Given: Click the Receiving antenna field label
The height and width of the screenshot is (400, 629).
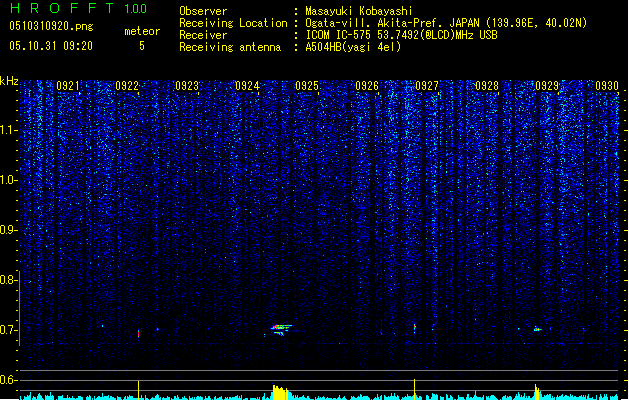Looking at the screenshot, I should 230,47.
